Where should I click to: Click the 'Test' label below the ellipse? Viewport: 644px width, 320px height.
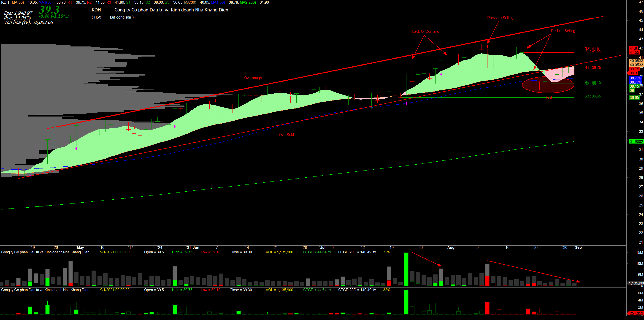(549, 98)
